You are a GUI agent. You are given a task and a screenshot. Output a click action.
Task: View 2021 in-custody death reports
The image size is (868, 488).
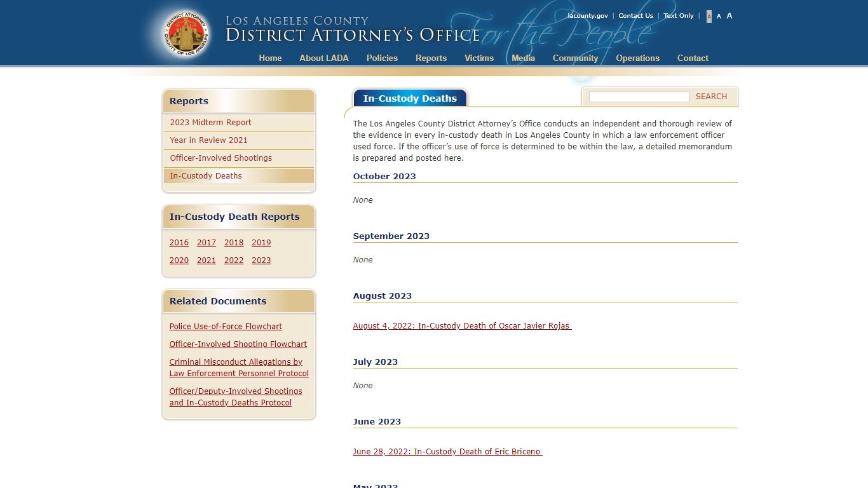click(x=207, y=261)
